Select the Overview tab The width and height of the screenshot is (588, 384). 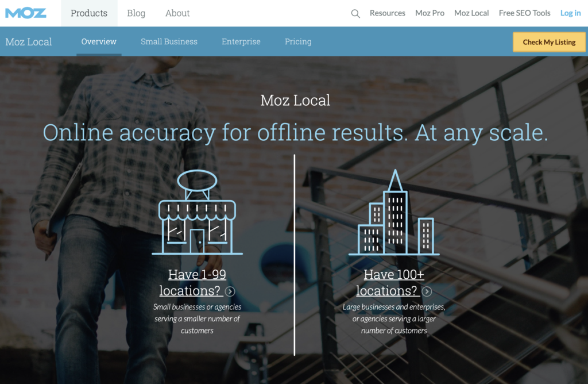(x=99, y=41)
